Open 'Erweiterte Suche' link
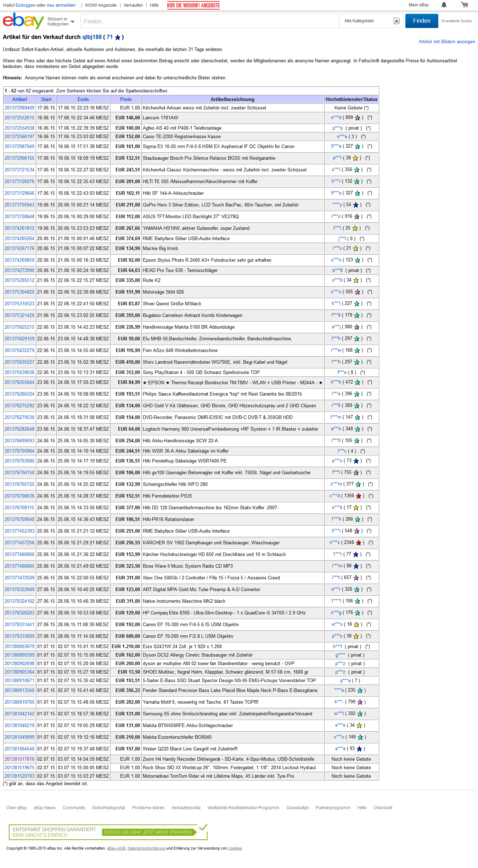Image resolution: width=478 pixels, height=868 pixels. point(456,21)
